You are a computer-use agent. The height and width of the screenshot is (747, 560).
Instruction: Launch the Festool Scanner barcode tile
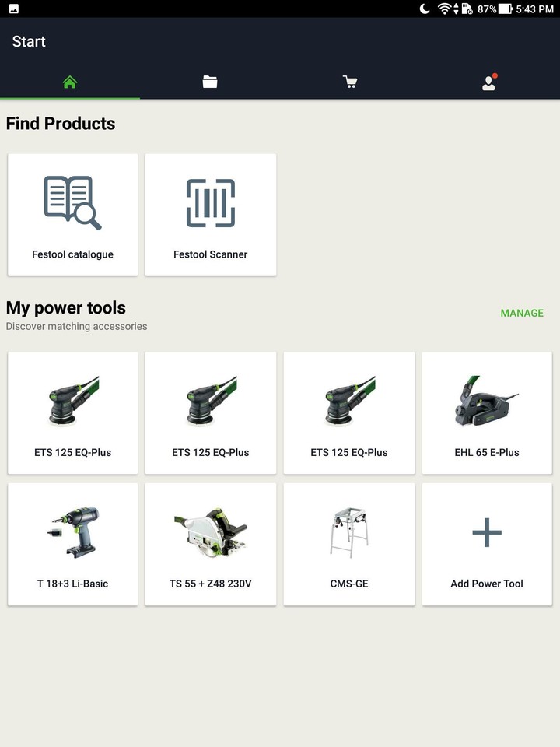click(x=211, y=214)
